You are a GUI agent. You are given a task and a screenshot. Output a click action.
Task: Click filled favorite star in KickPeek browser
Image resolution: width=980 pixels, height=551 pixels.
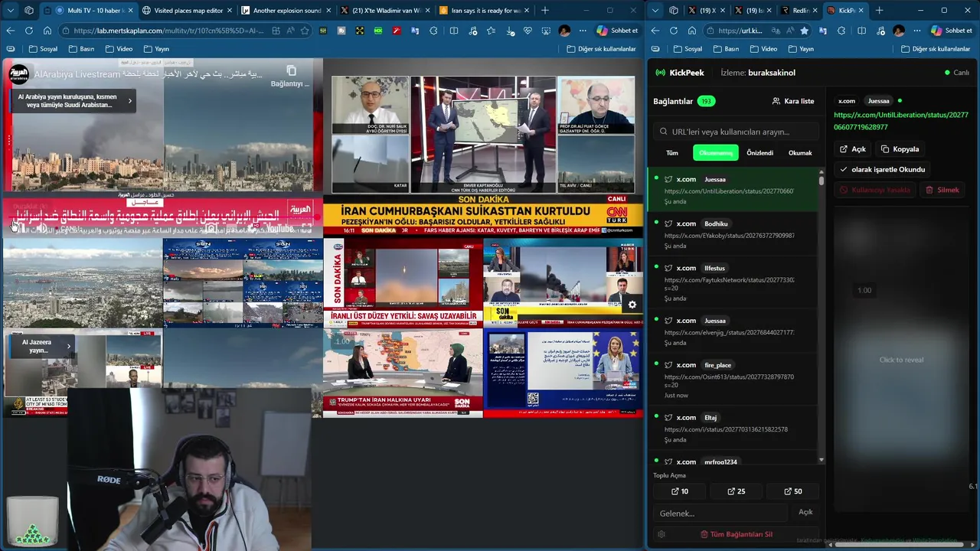pos(804,31)
